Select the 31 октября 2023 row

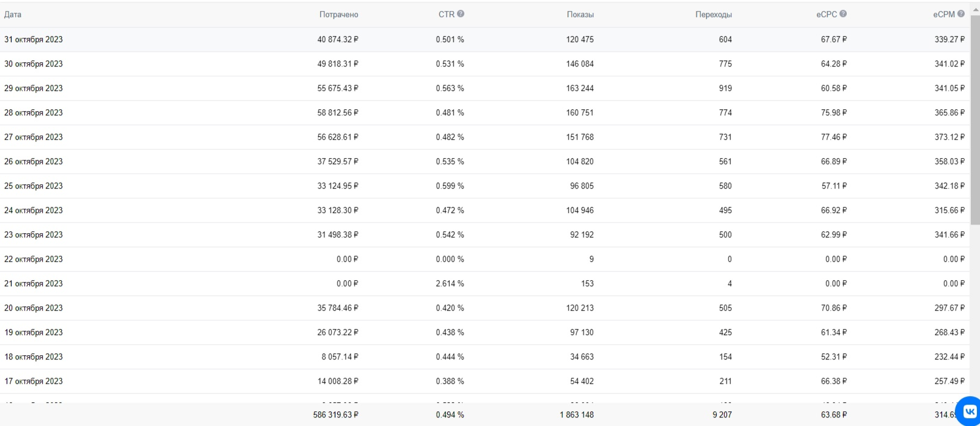[485, 40]
